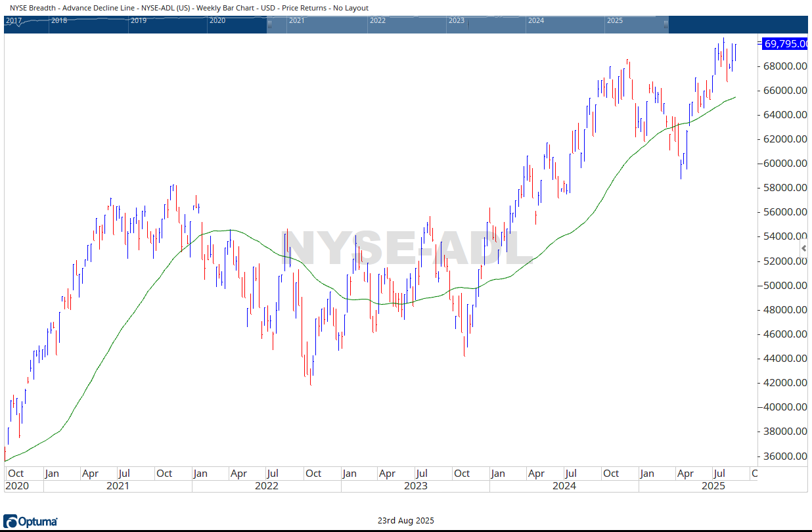Click the 36000.00 label on the price axis
Viewport: 812px width, 532px height.
click(x=785, y=456)
